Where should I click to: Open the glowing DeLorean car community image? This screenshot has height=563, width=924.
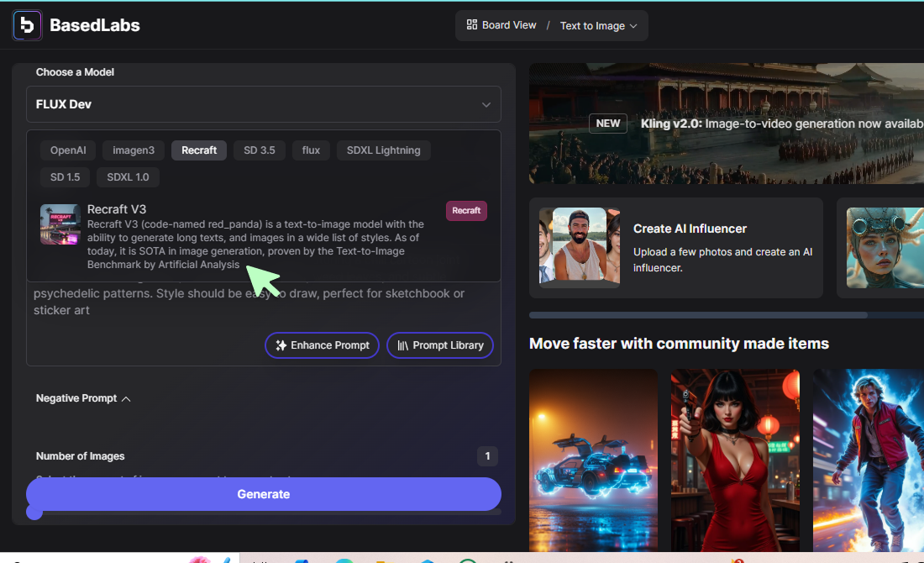pos(593,460)
